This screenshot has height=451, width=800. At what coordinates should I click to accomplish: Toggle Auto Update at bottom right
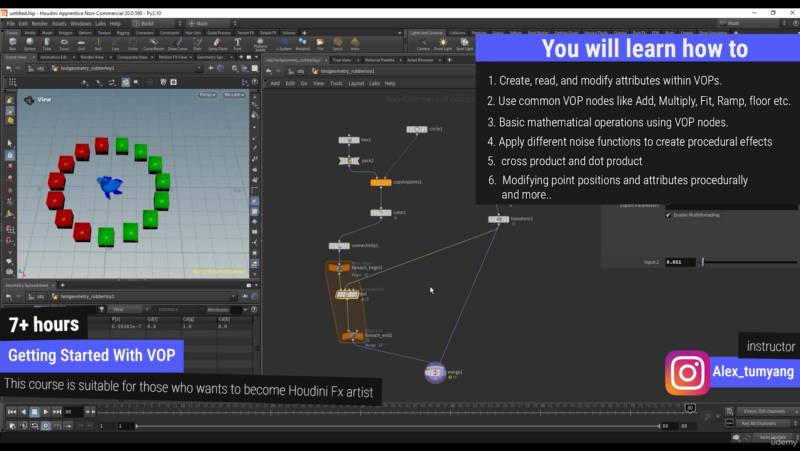pos(772,437)
